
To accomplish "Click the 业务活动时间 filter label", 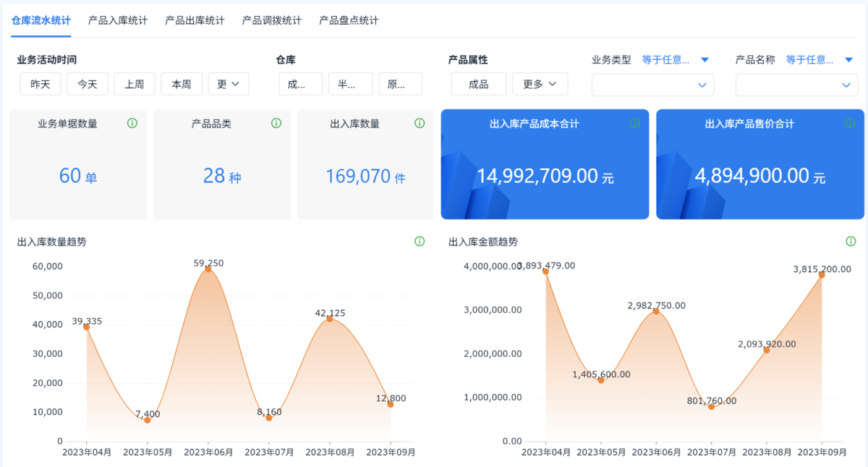I will [x=47, y=60].
